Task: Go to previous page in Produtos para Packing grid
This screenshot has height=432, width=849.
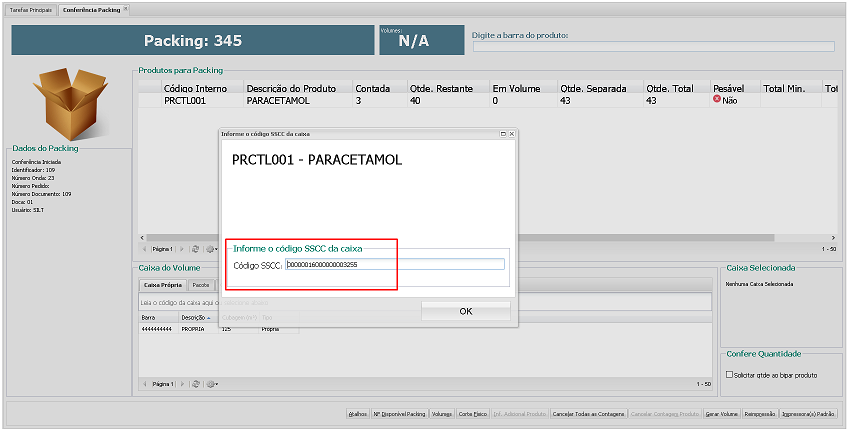Action: 145,249
